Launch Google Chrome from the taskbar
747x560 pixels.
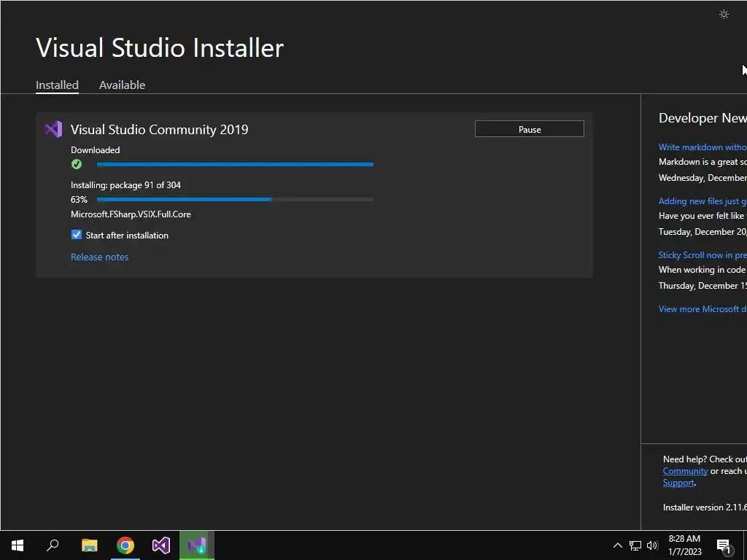(x=125, y=545)
